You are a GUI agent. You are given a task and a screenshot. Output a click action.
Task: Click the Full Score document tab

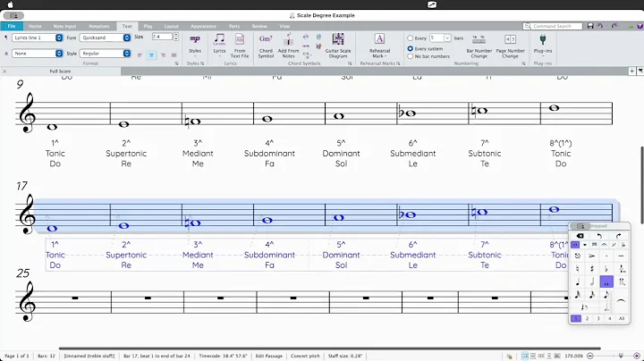tap(60, 71)
